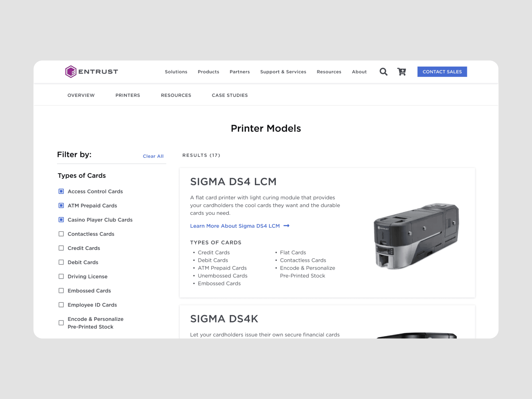Check Embossed Cards filter

[61, 291]
